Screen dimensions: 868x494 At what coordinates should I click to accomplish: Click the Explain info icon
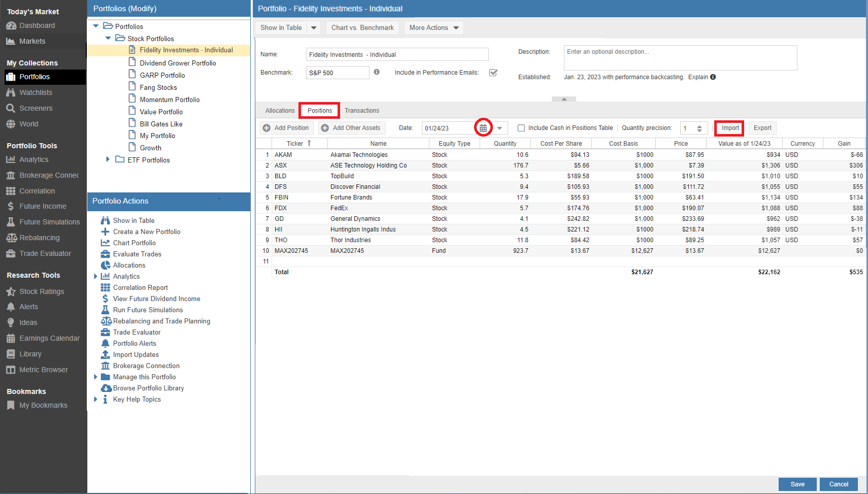click(x=713, y=77)
